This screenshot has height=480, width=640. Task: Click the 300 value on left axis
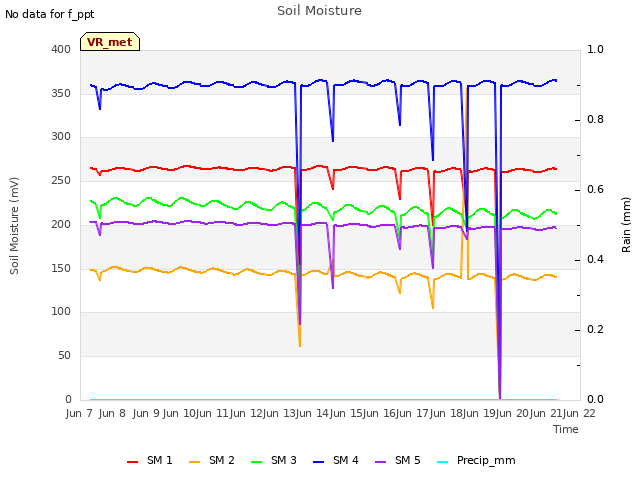(61, 137)
